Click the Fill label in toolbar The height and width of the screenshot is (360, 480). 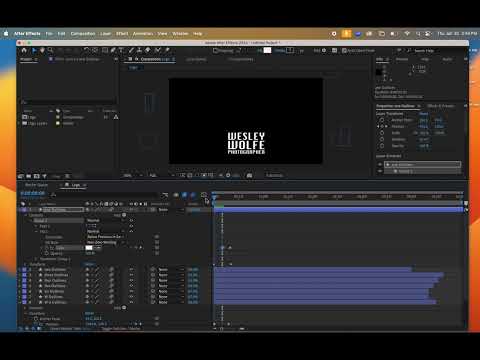[x=260, y=51]
